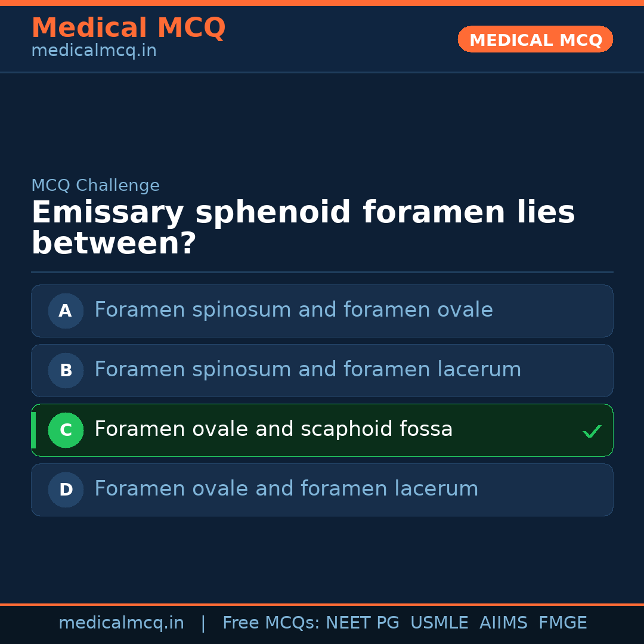
Task: Click USMLE in the footer
Action: [439, 623]
